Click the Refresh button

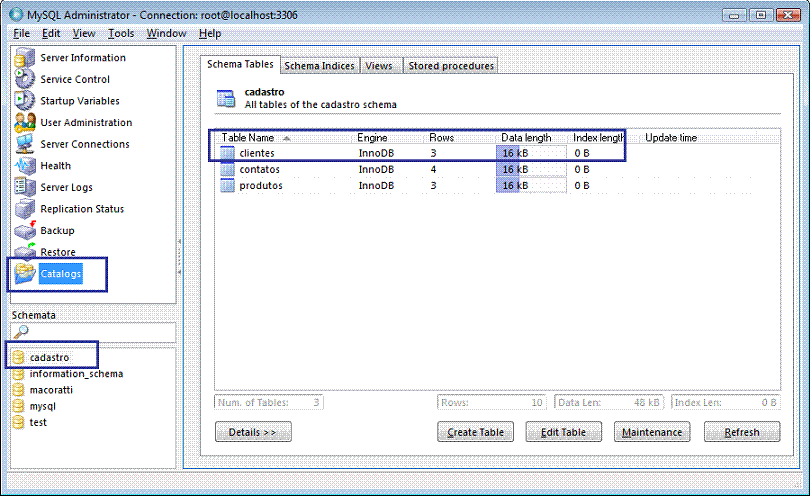[742, 432]
